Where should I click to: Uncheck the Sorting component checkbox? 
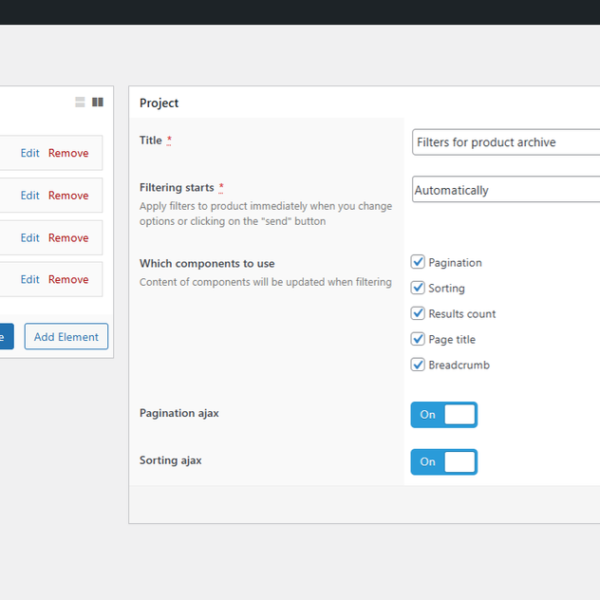pos(418,288)
